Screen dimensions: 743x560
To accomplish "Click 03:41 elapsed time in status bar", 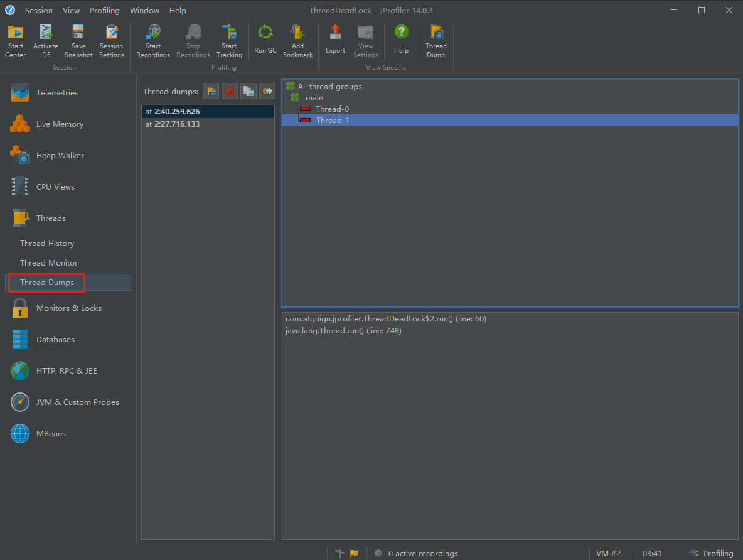I will pos(652,553).
